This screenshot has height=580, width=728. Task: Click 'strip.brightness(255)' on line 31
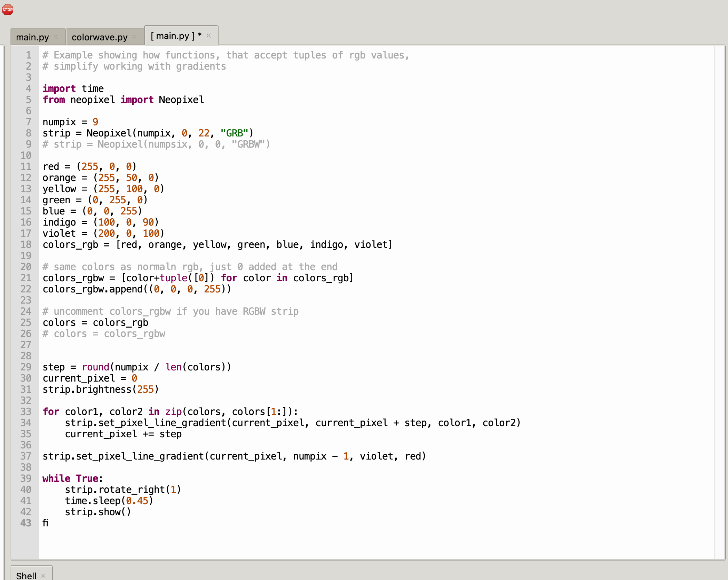pos(101,389)
